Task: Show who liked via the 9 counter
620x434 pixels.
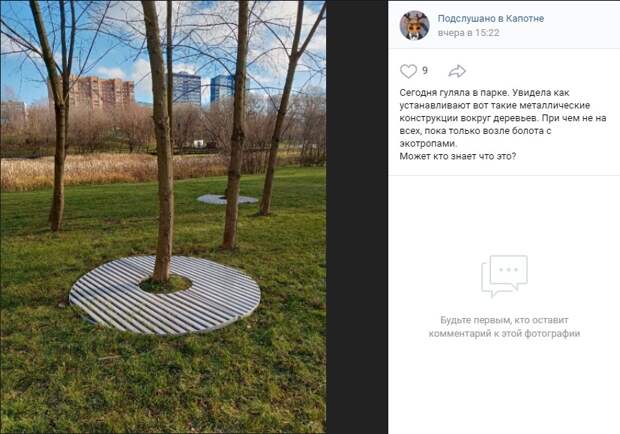Action: point(425,71)
